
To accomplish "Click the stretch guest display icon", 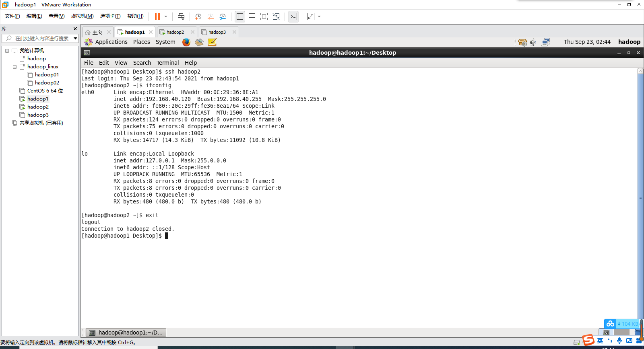I will pos(311,16).
